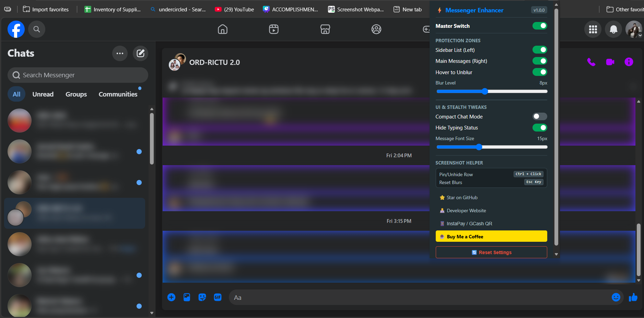Start a voice call in ORD-RICTU 2.0
The width and height of the screenshot is (644, 318).
[x=591, y=62]
